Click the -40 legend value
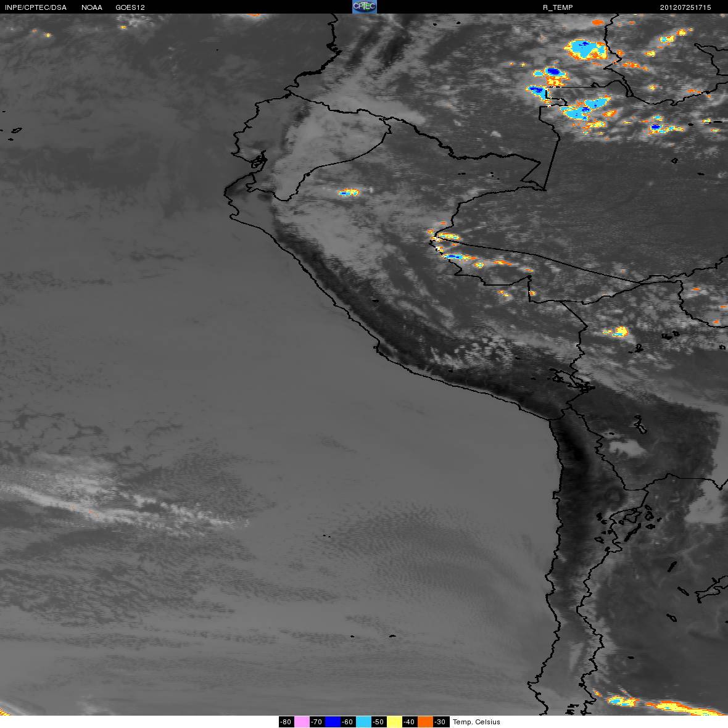Screen dimensions: 728x728 pos(410,722)
